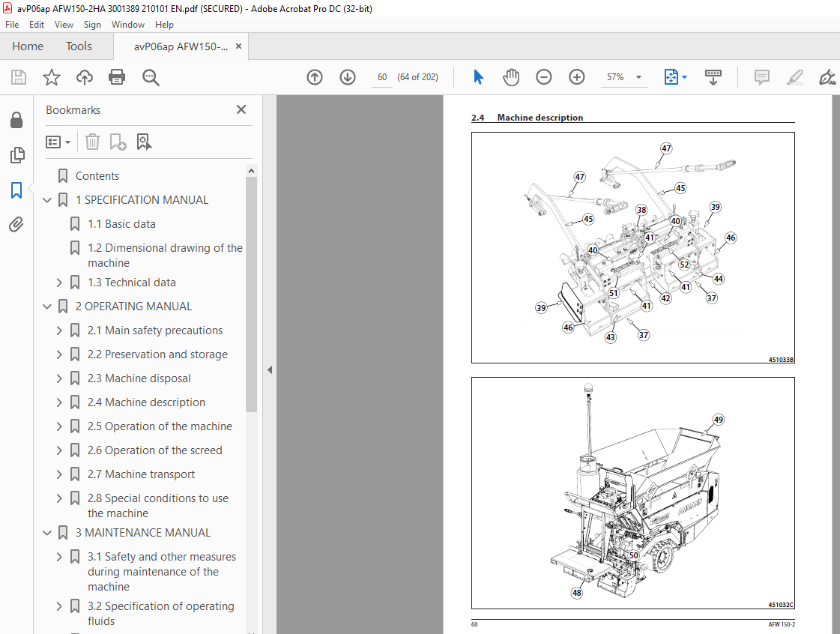The height and width of the screenshot is (634, 840).
Task: Click the bookmarks panel scrollbar thumb
Action: pyautogui.click(x=251, y=295)
